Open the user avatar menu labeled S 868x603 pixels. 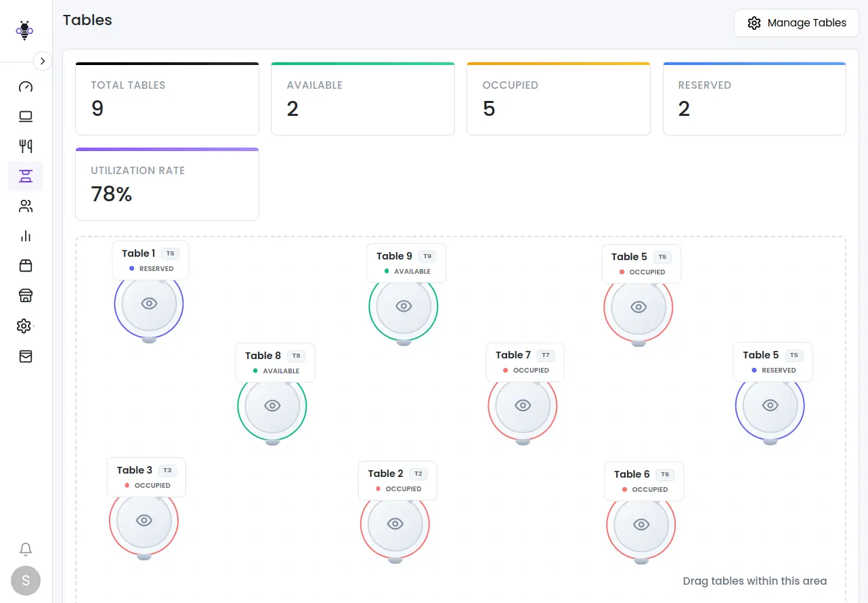click(26, 581)
